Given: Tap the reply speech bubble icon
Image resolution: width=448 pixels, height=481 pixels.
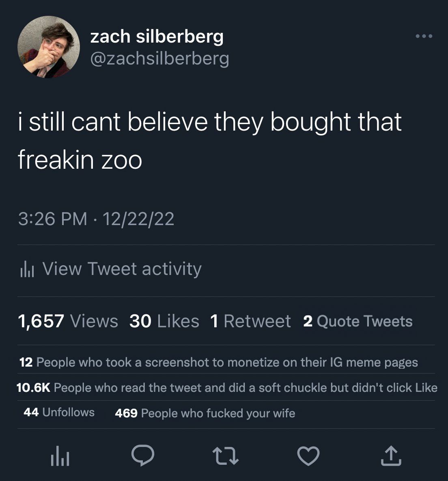Looking at the screenshot, I should tap(143, 455).
